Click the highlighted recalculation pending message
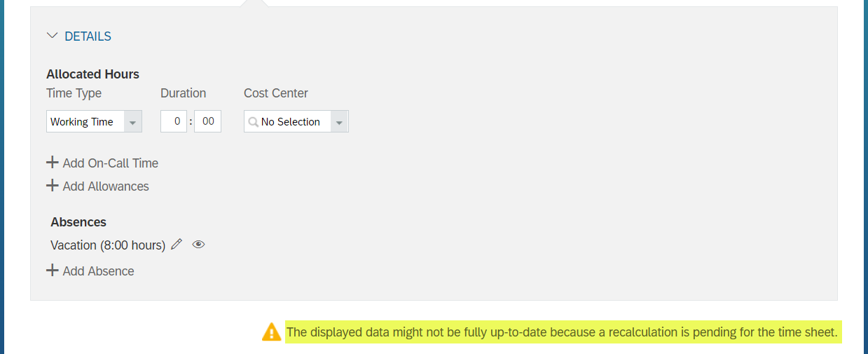Screen dimensions: 868x354 [563, 332]
